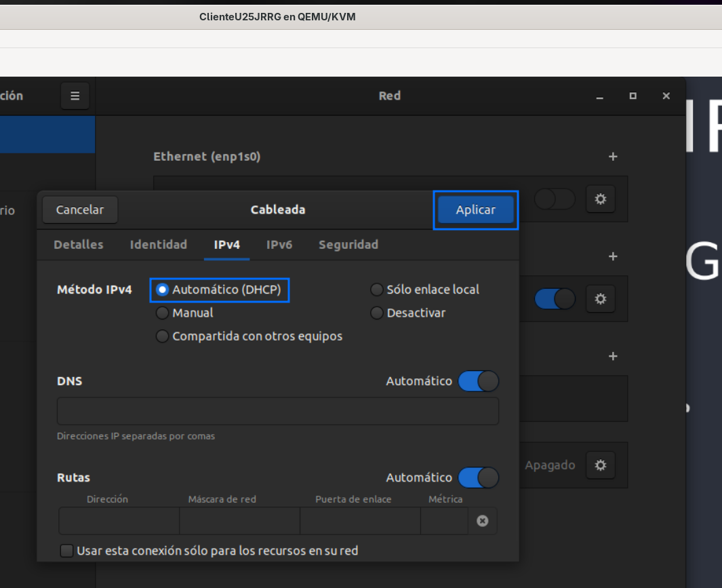Click the route Dirección field

[119, 521]
